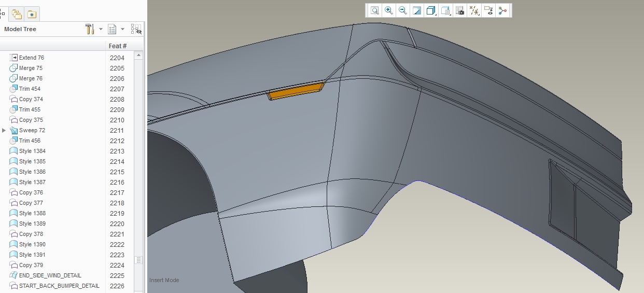This screenshot has width=644, height=293.
Task: Select the Copy 378 feature
Action: coord(31,234)
